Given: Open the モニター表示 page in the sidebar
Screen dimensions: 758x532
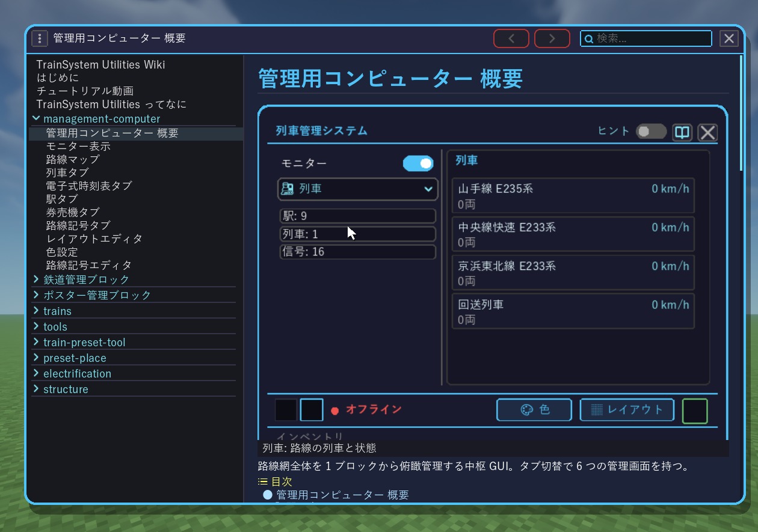Looking at the screenshot, I should click(78, 147).
